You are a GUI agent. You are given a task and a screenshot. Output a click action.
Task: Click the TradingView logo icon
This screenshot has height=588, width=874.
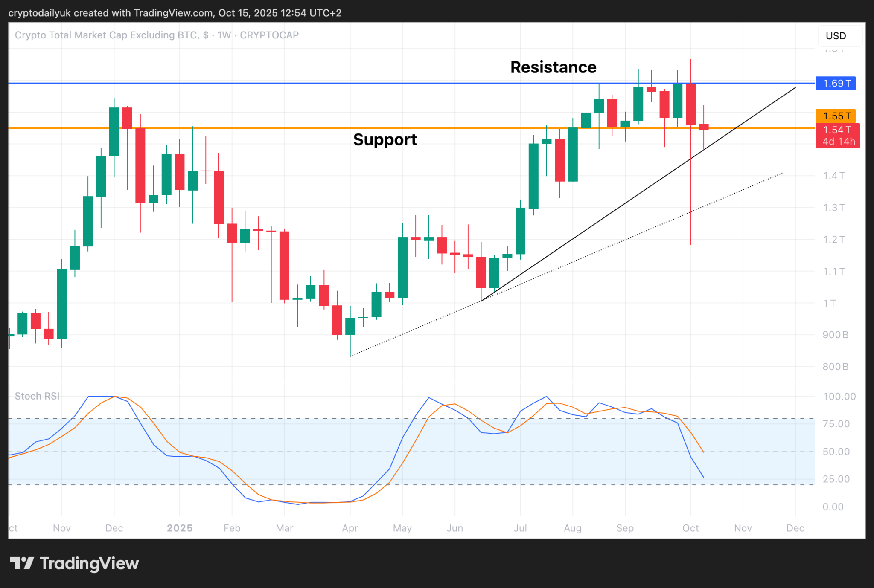(22, 563)
